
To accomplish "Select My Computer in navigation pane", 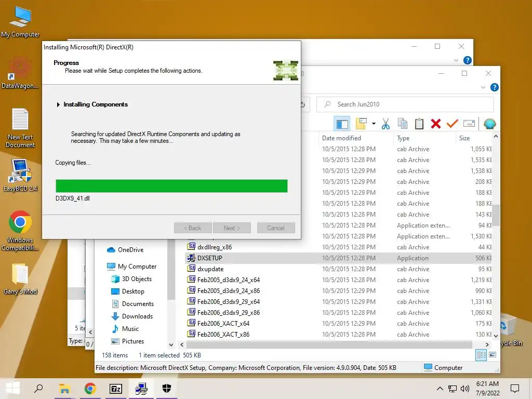I will (131, 267).
